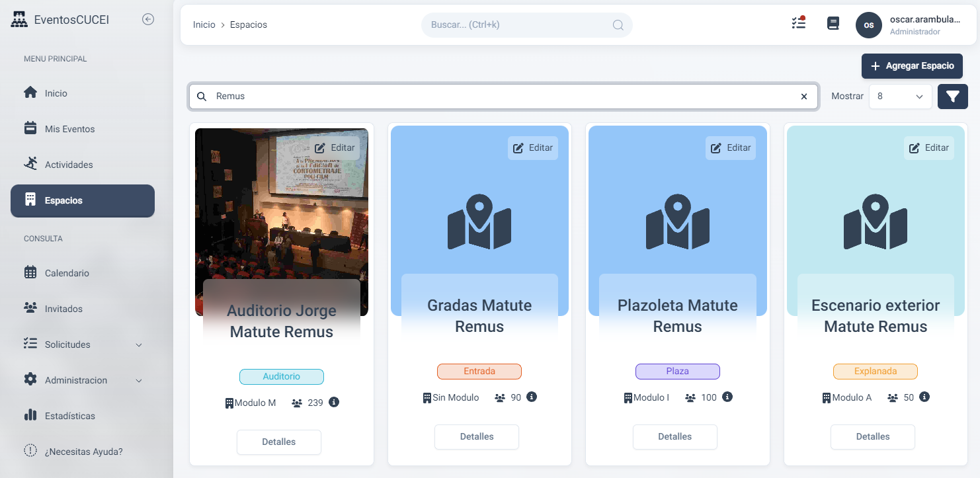The height and width of the screenshot is (478, 980).
Task: Open the Mostrar count dropdown
Action: point(900,97)
